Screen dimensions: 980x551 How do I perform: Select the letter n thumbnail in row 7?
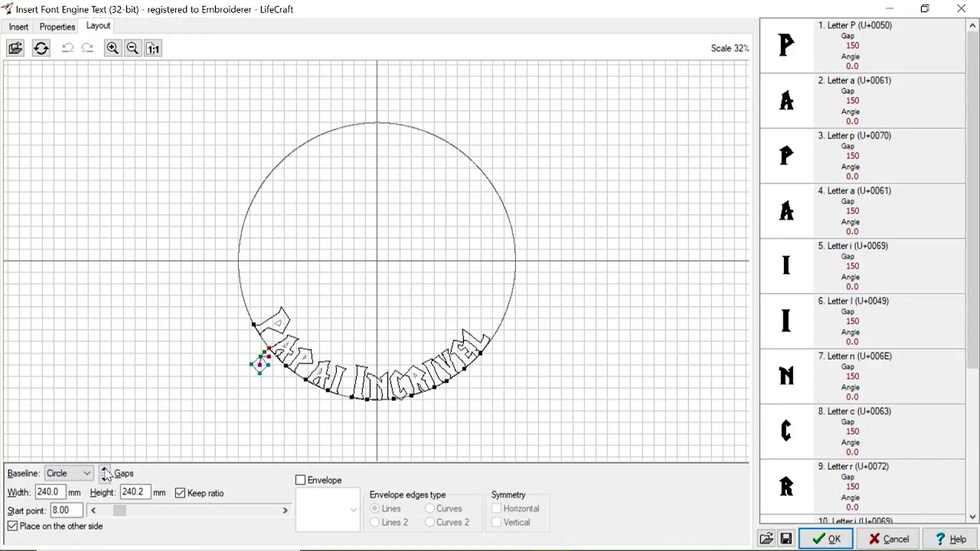pyautogui.click(x=786, y=377)
